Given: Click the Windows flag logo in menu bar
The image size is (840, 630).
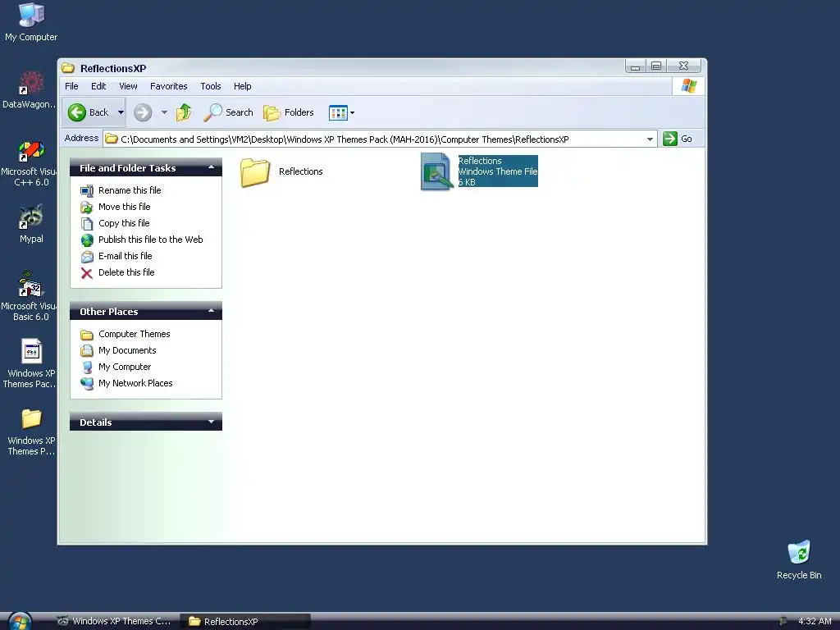Looking at the screenshot, I should click(x=688, y=86).
